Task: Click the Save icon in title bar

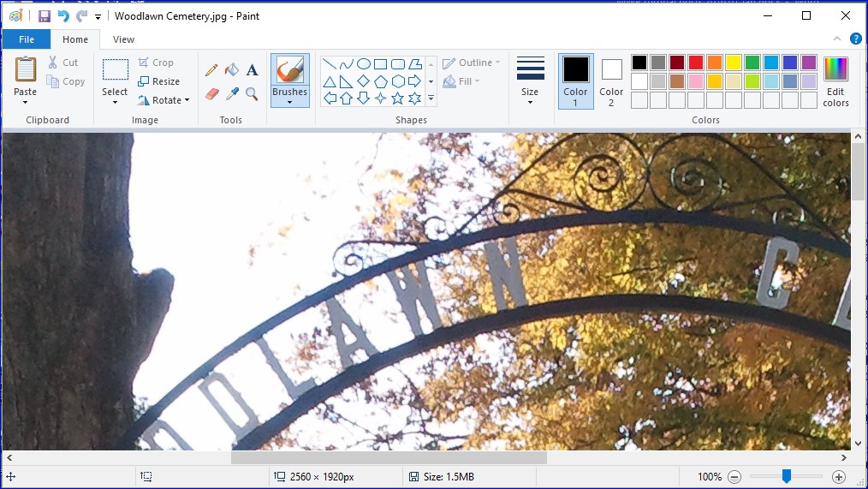Action: [45, 16]
